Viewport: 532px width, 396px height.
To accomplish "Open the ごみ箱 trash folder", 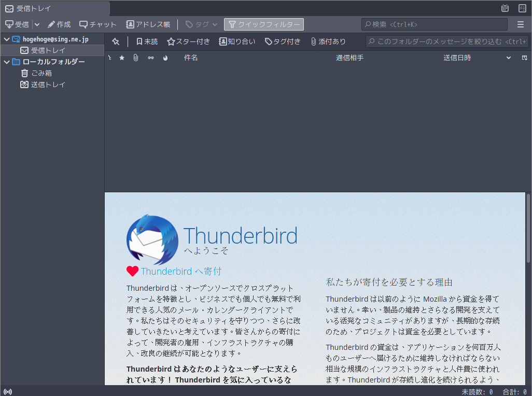I will coord(52,73).
